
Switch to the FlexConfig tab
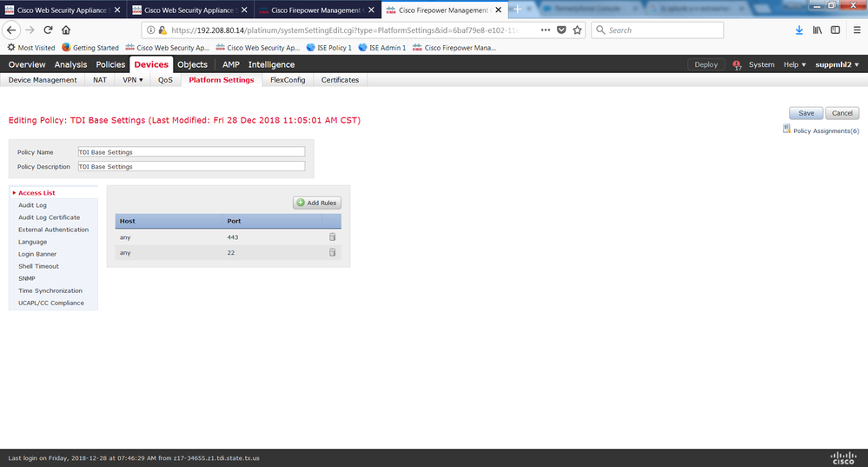coord(288,80)
